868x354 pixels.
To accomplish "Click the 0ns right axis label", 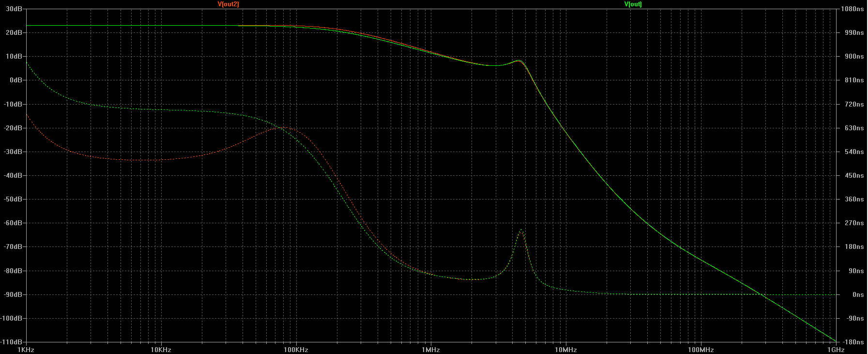I will (x=858, y=295).
